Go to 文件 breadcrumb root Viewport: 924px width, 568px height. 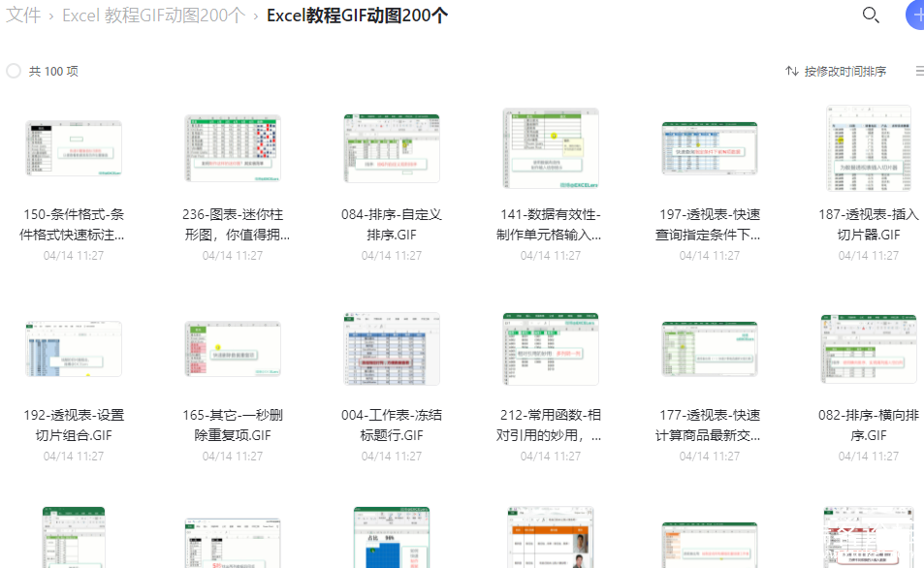point(23,16)
